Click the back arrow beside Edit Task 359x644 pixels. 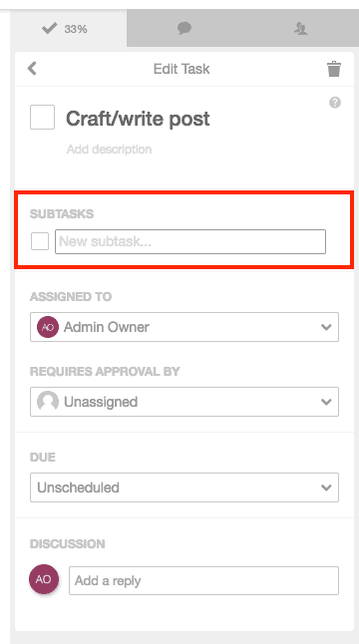click(x=32, y=68)
